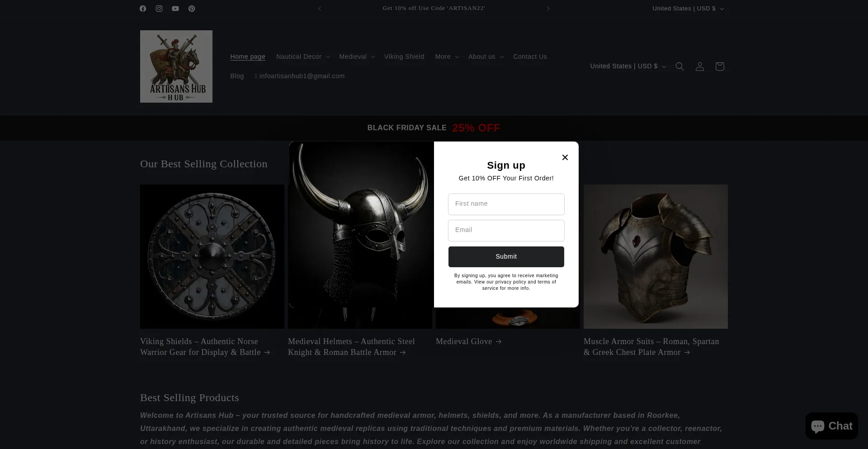Open the account login icon
Image resolution: width=868 pixels, height=449 pixels.
(x=700, y=66)
